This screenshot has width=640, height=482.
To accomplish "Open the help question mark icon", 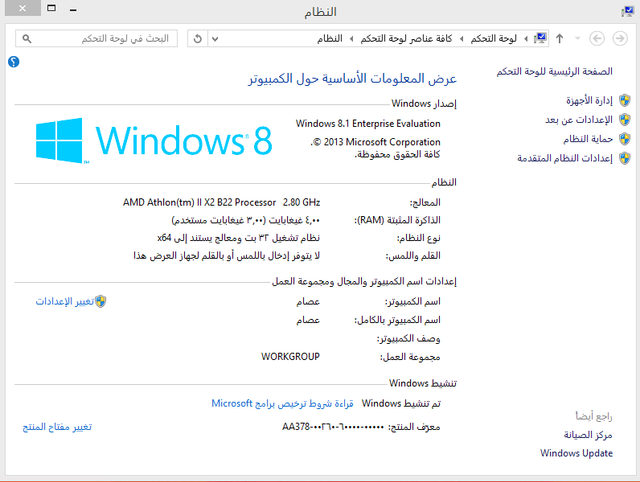I will click(13, 62).
